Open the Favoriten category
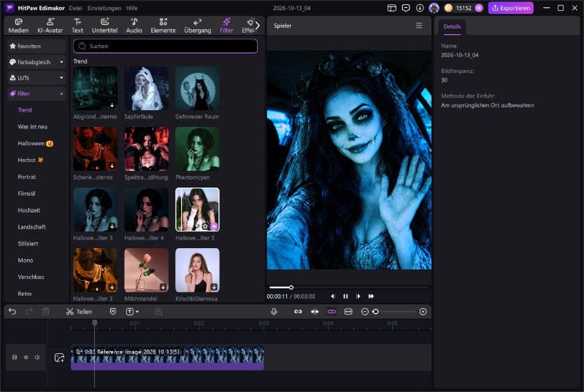This screenshot has height=392, width=584. (36, 46)
